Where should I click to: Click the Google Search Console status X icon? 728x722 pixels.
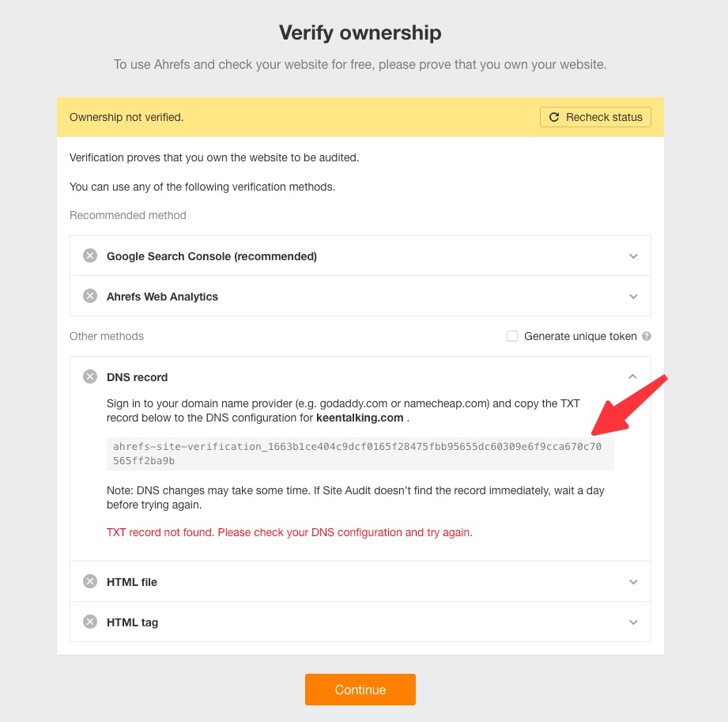[x=90, y=255]
